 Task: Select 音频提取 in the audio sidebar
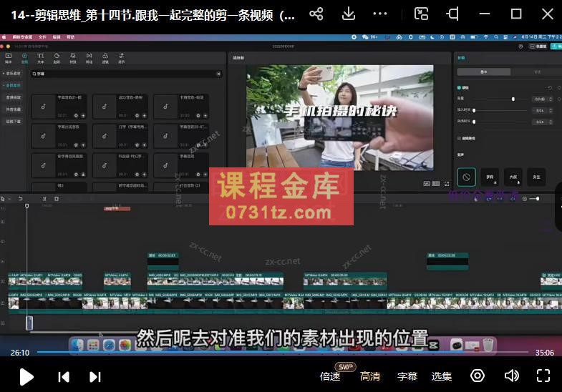14,97
